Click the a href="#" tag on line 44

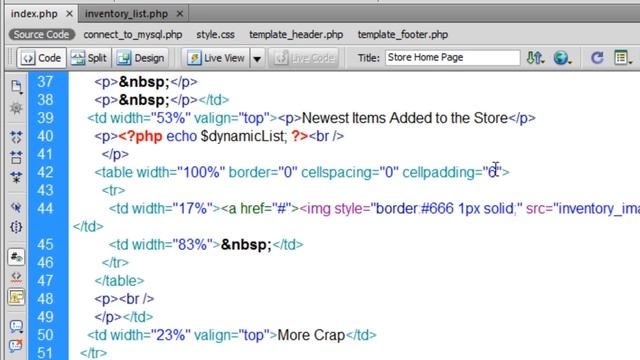260,209
